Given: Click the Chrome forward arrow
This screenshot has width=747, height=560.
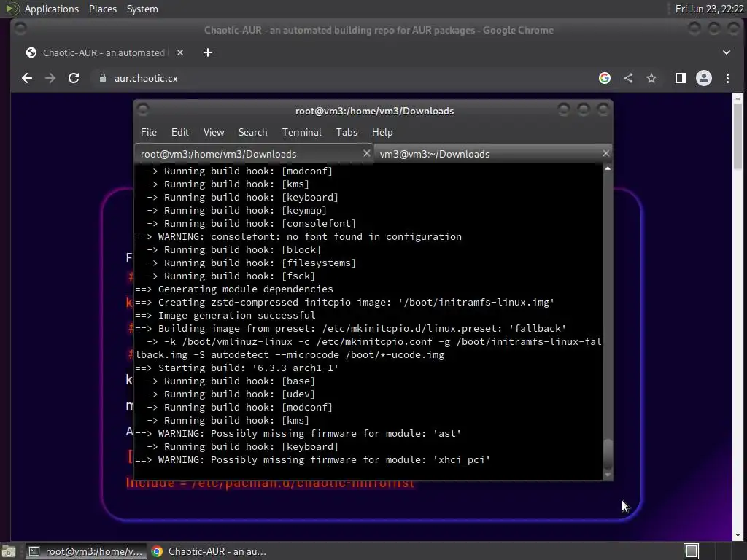Looking at the screenshot, I should pos(50,78).
